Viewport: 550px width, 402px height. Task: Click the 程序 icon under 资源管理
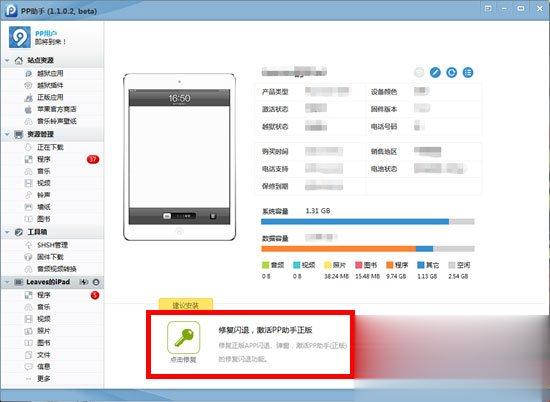(28, 159)
